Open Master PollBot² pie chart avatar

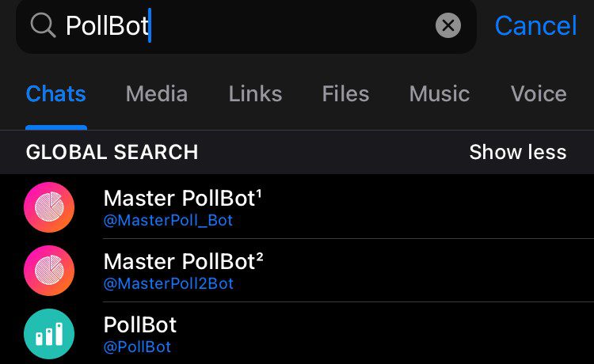[x=49, y=271]
